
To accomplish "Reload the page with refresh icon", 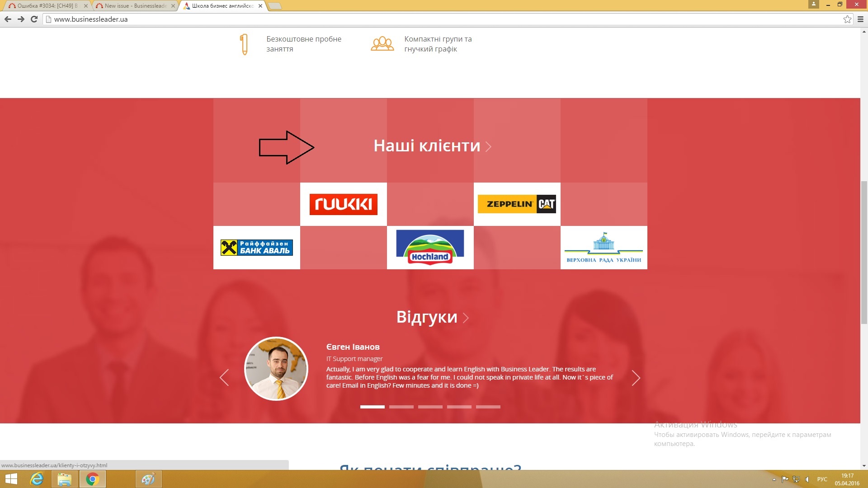I will tap(34, 19).
